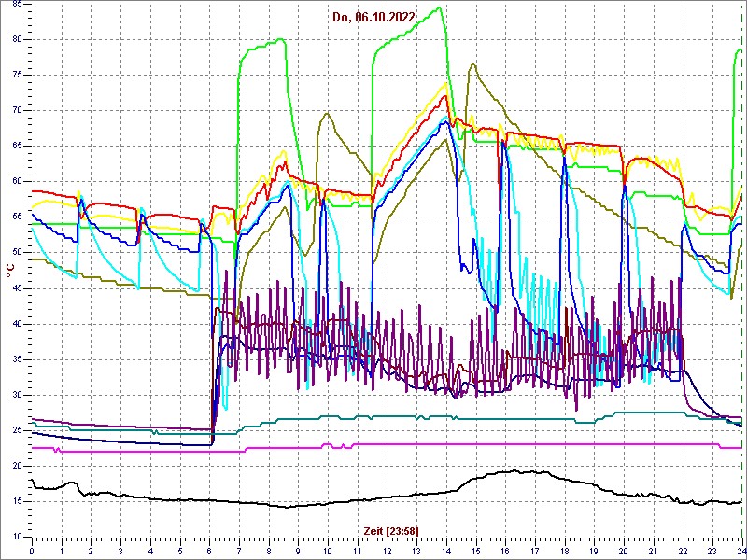Viewport: 747px width, 560px height.
Task: Click the x-axis hour label 9
Action: coord(298,551)
